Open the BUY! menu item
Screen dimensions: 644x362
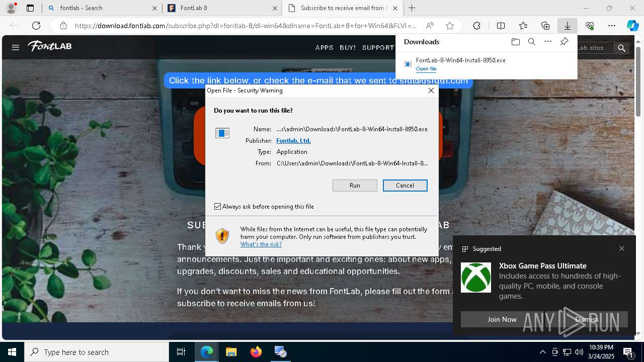point(348,48)
